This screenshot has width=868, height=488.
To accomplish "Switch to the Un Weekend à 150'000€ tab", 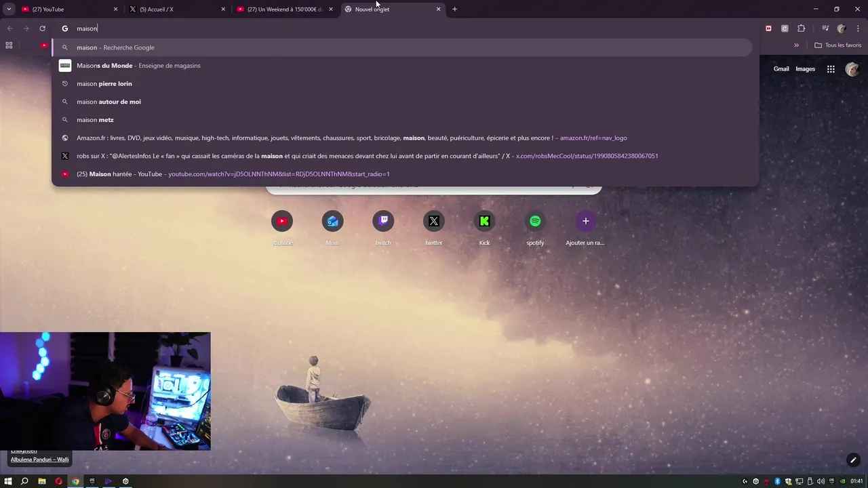I will coord(285,9).
